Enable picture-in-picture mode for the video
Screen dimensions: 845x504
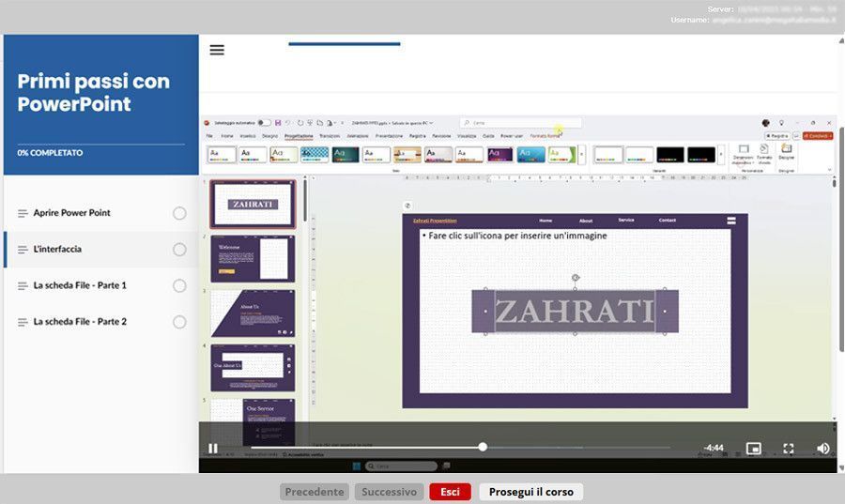(x=753, y=449)
